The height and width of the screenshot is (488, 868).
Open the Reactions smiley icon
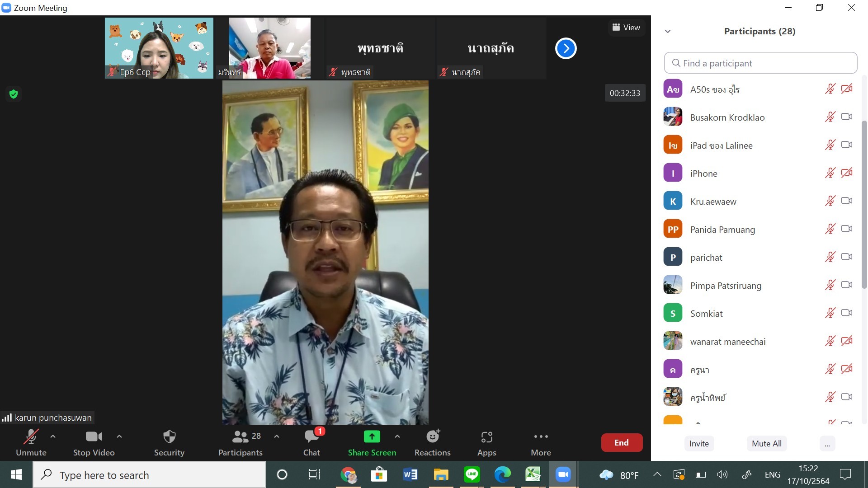point(433,436)
